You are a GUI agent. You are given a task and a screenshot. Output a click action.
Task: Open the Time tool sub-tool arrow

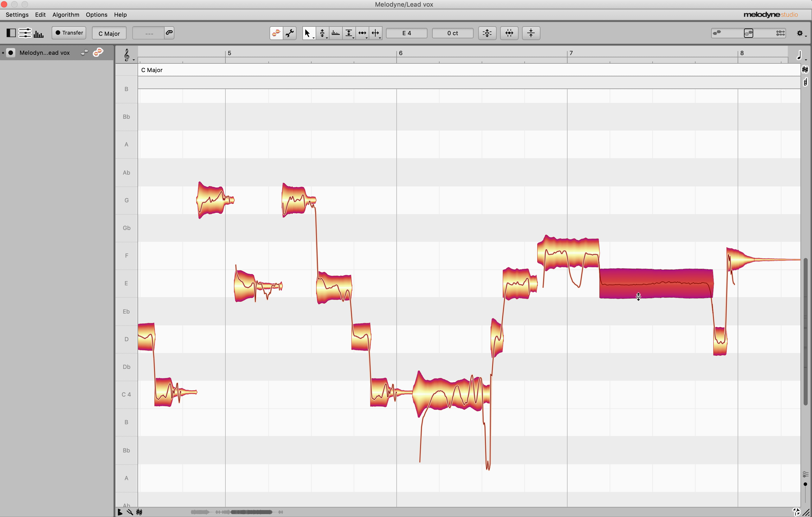click(367, 38)
